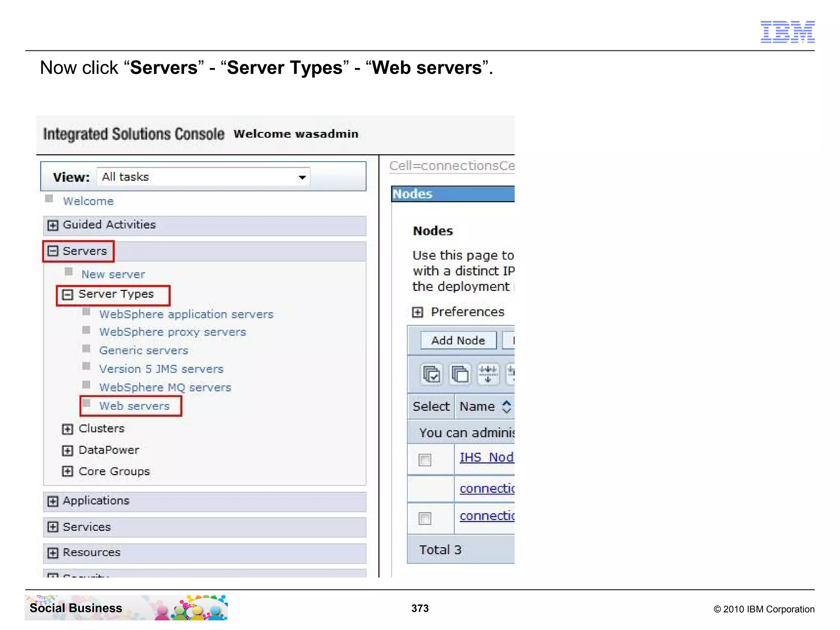Click the Show Filter View icon
This screenshot has height=630, width=840.
coord(488,374)
